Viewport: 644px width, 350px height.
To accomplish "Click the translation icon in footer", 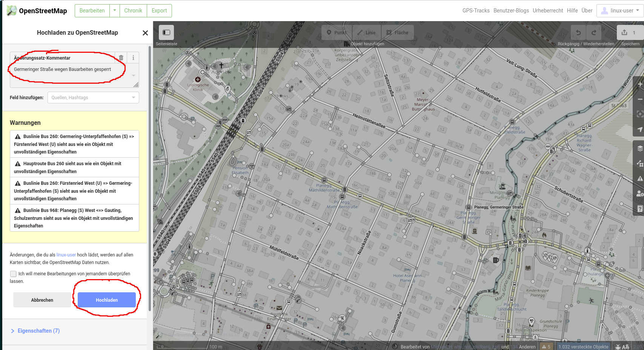I will [x=626, y=347].
